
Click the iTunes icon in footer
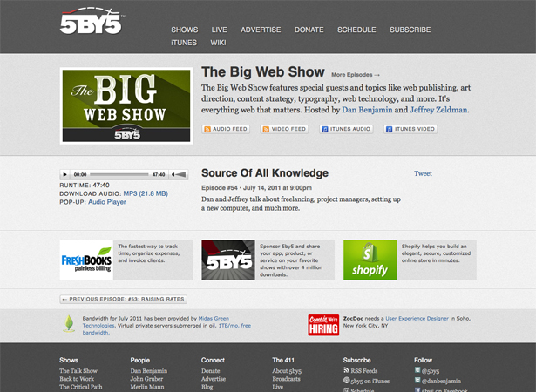click(346, 380)
